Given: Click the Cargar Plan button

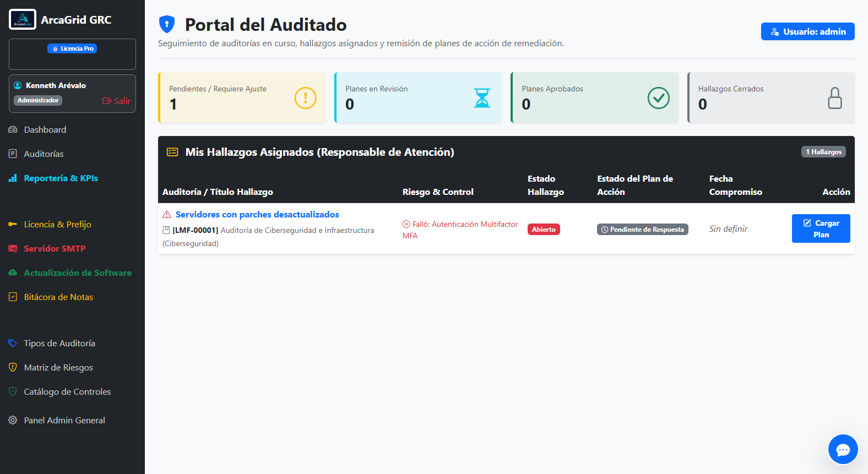Looking at the screenshot, I should click(x=821, y=228).
